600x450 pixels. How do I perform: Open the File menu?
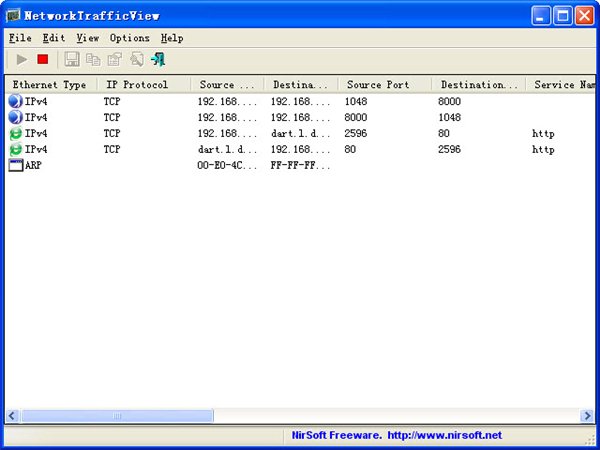pos(20,38)
